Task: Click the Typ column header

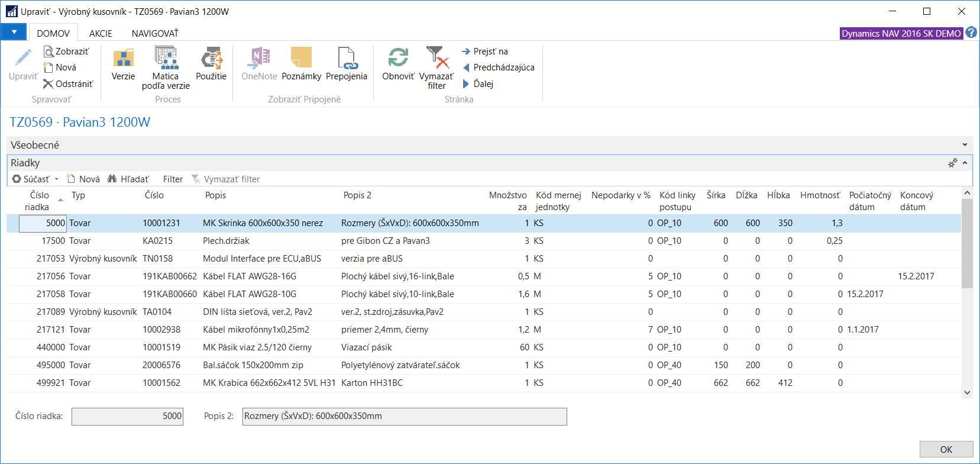Action: click(78, 195)
